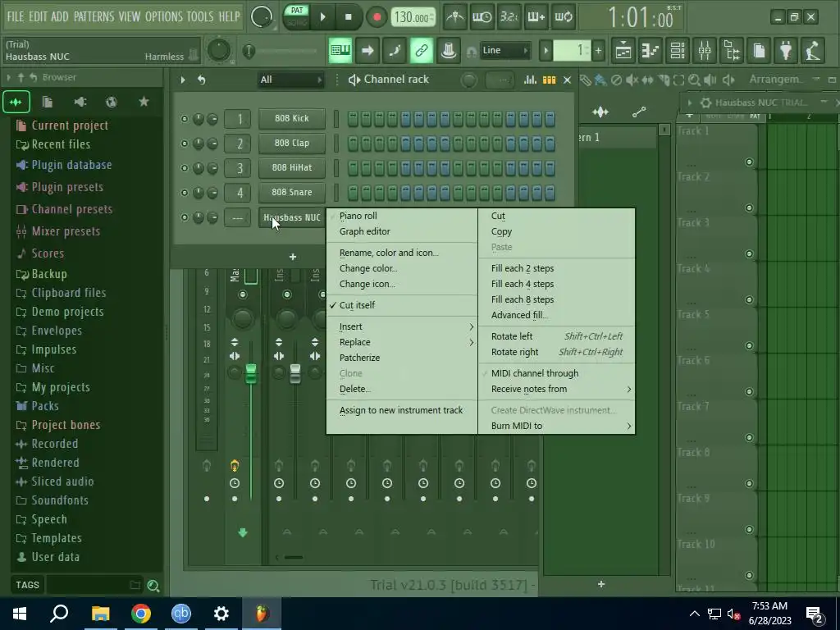Open the plugin picker plug icon
The width and height of the screenshot is (840, 630).
[786, 51]
